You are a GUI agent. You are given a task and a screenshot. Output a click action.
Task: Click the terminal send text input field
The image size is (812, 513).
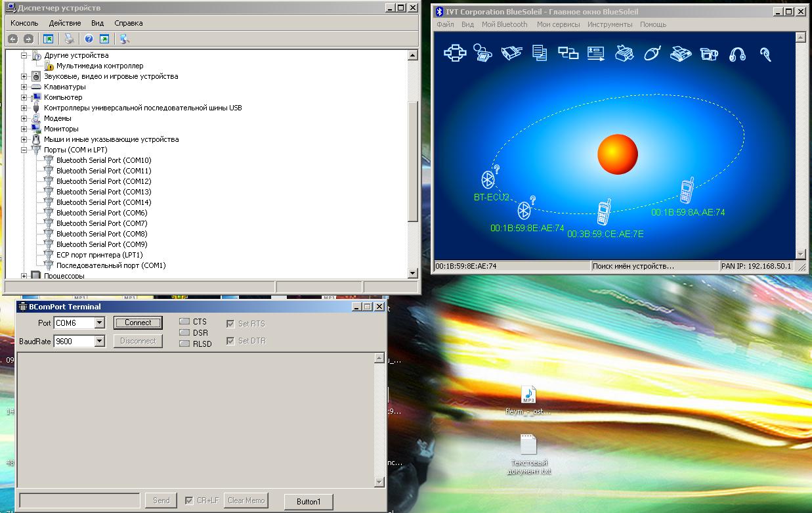[x=79, y=501]
